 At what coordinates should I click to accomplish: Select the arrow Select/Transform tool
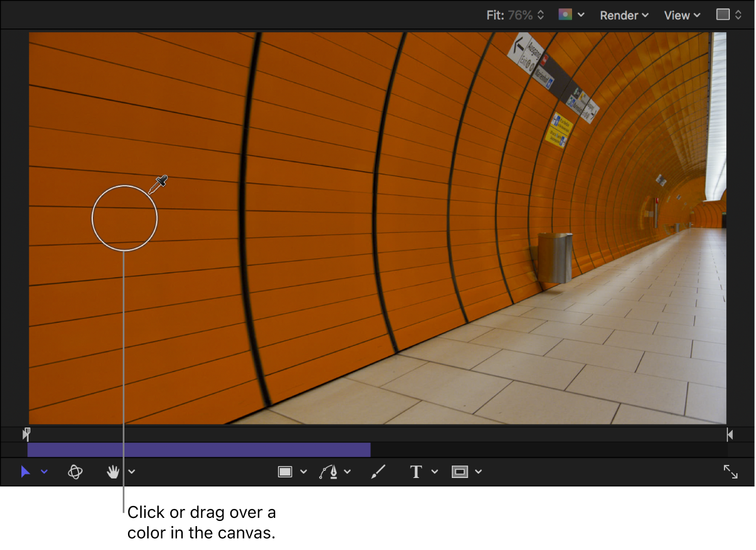pos(26,472)
